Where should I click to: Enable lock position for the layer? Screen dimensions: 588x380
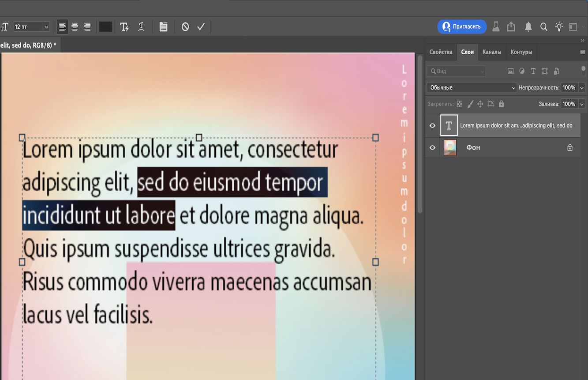480,104
